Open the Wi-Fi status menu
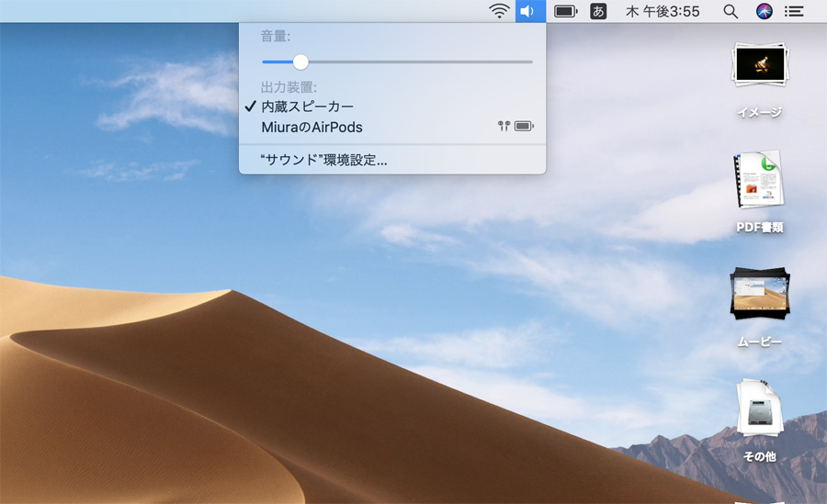The height and width of the screenshot is (504, 827). click(499, 11)
